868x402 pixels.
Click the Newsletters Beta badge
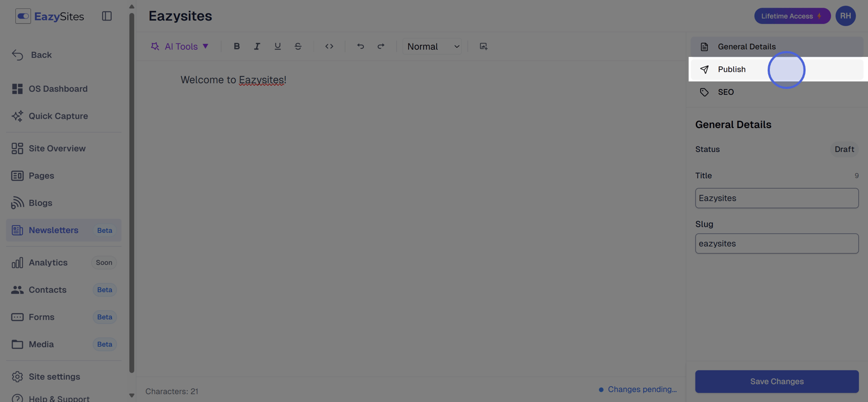tap(105, 230)
